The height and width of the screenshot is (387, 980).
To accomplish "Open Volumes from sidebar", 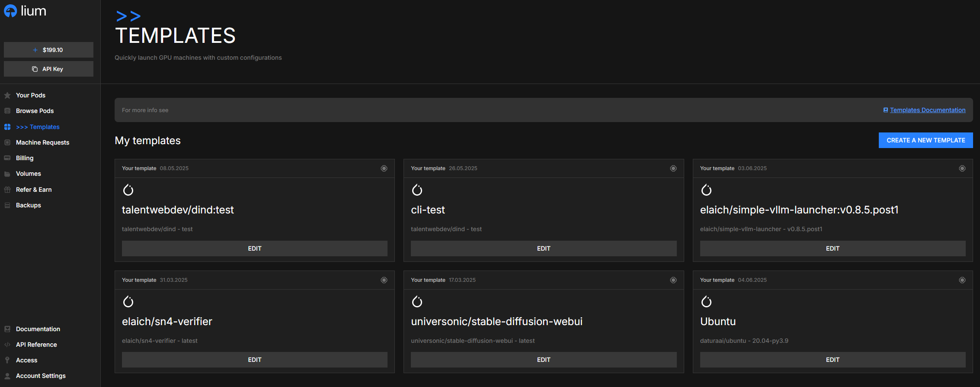I will coord(29,174).
